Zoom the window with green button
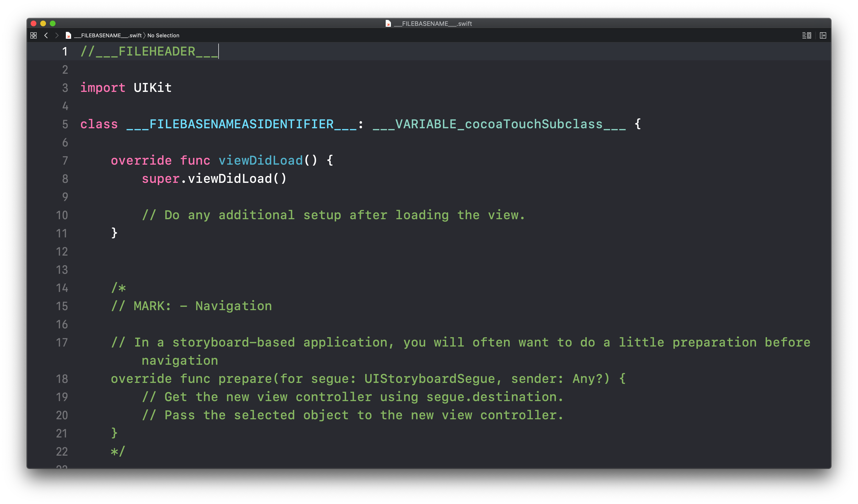Image resolution: width=858 pixels, height=504 pixels. click(x=52, y=23)
